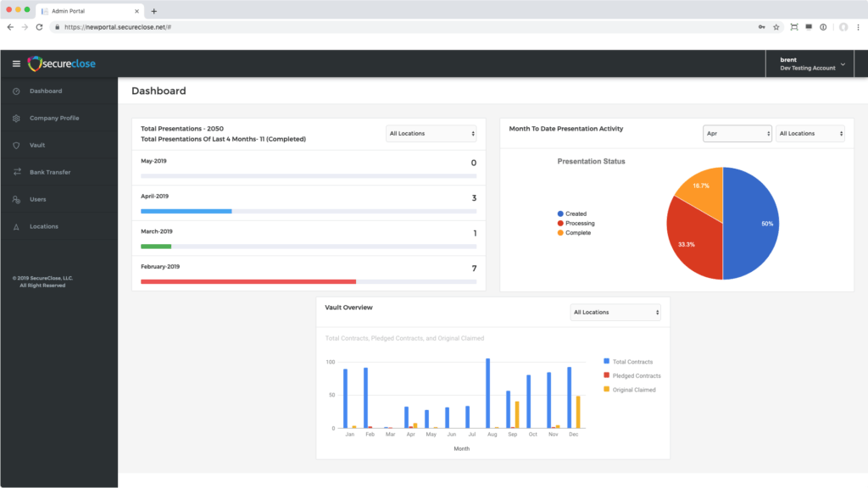
Task: Open the brent Dev Testing Account menu
Action: (808, 63)
